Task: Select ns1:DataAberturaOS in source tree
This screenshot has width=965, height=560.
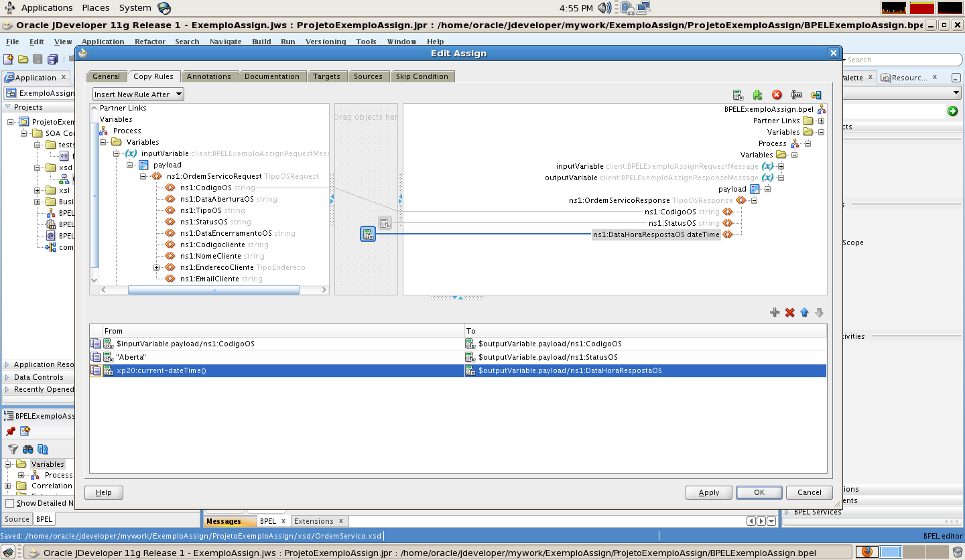Action: tap(216, 199)
